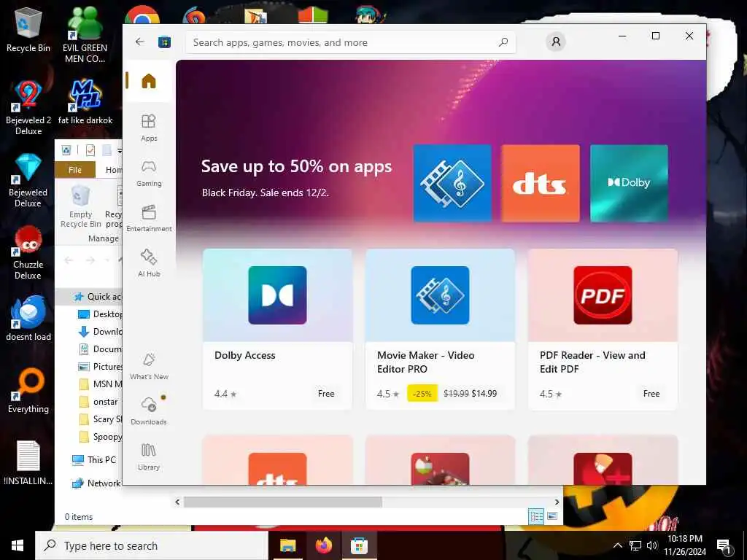Open Library in Store sidebar
This screenshot has height=560, width=747.
point(149,456)
